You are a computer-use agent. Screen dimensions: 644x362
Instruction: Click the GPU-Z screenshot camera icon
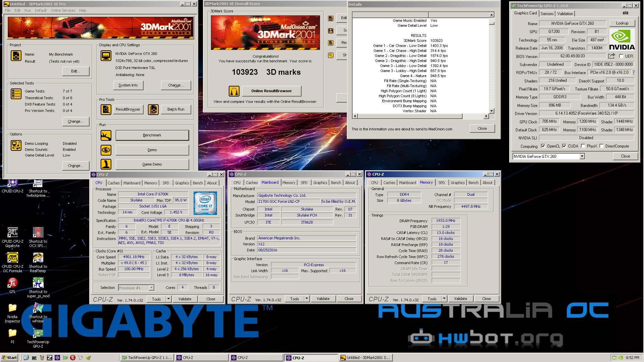626,13
